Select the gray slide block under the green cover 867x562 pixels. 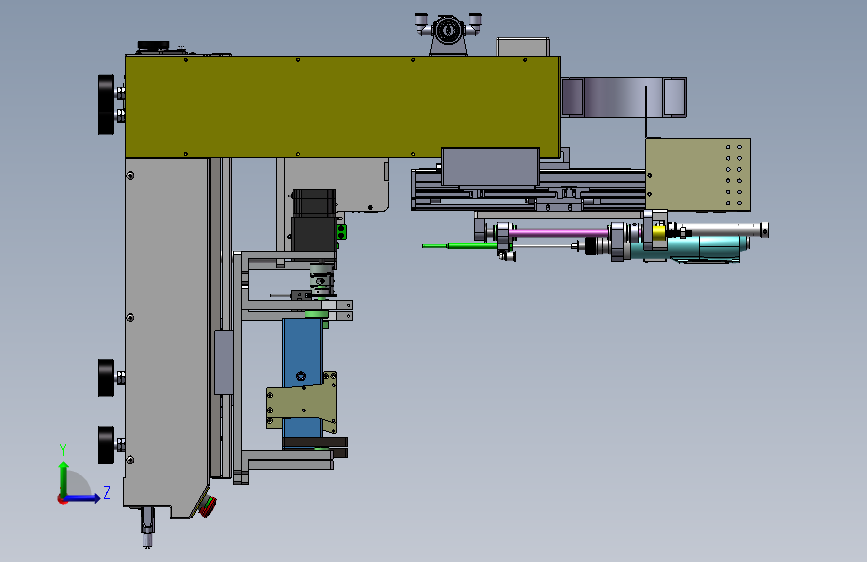pyautogui.click(x=490, y=166)
